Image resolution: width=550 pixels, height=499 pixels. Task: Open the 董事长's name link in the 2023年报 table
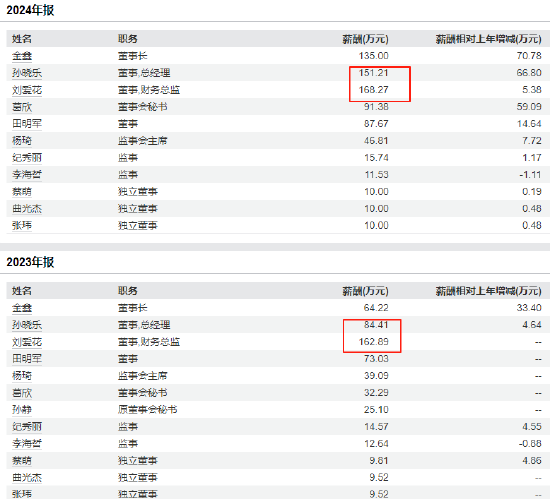(22, 308)
